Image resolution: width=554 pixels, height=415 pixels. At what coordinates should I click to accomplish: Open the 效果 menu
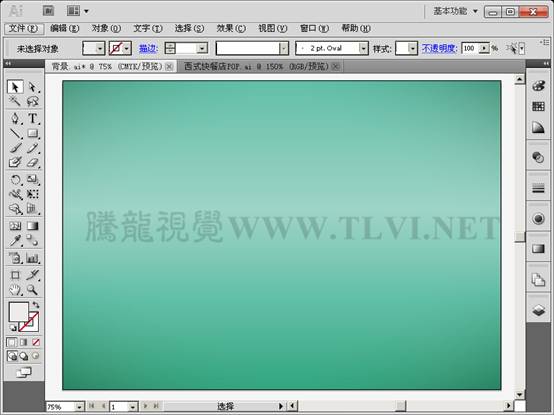point(231,28)
